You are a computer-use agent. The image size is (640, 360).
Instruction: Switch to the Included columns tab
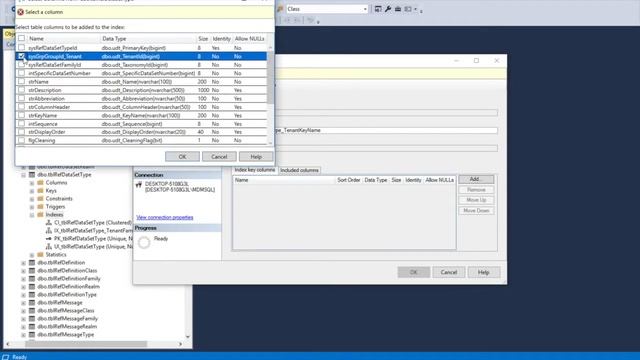pos(299,170)
